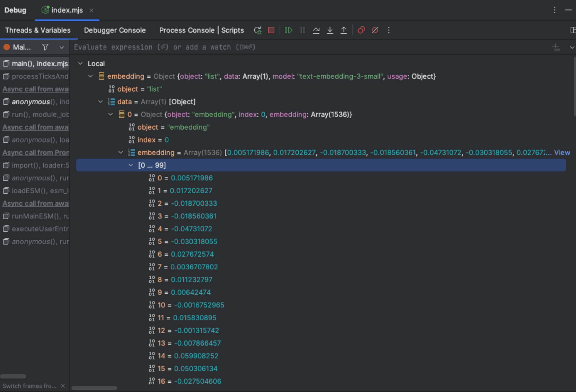Screen dimensions: 576x392
Task: Switch to Debugger Console tab
Action: [x=115, y=30]
